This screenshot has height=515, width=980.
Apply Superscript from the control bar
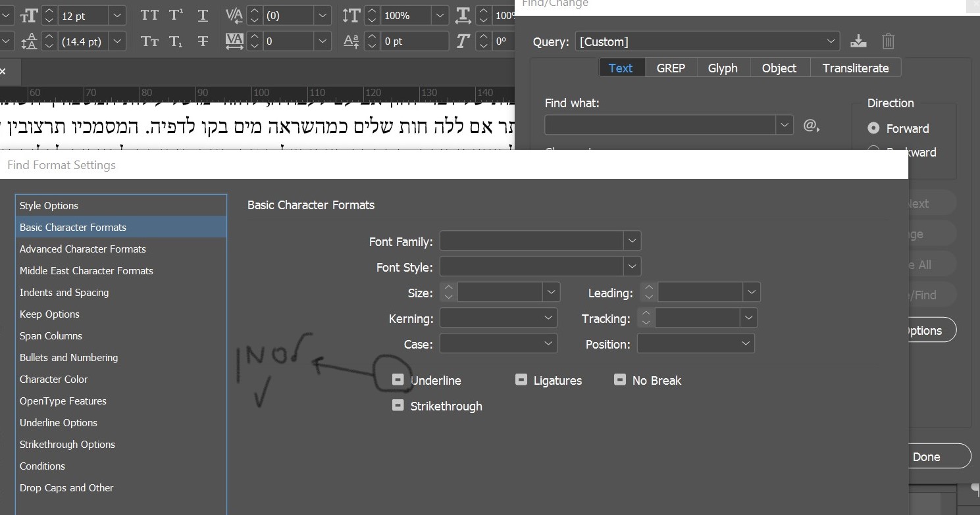(x=176, y=15)
